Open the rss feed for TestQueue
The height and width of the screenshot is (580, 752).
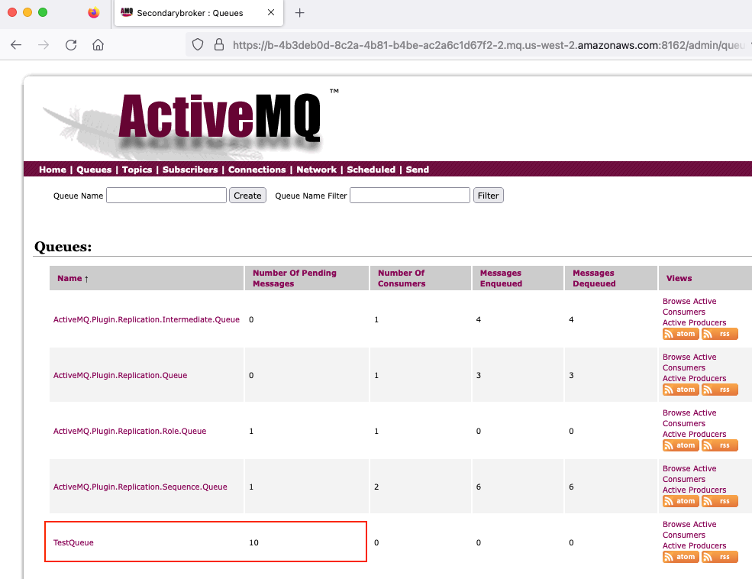[719, 556]
